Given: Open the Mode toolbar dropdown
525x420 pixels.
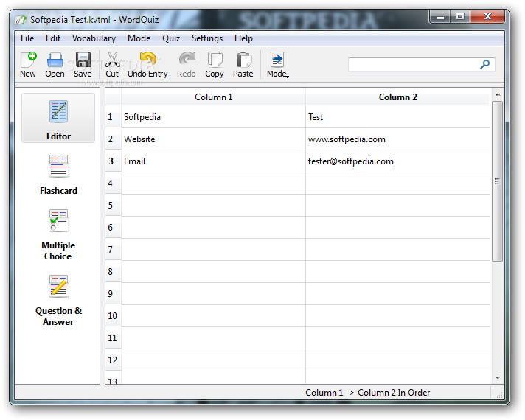Looking at the screenshot, I should [x=277, y=65].
